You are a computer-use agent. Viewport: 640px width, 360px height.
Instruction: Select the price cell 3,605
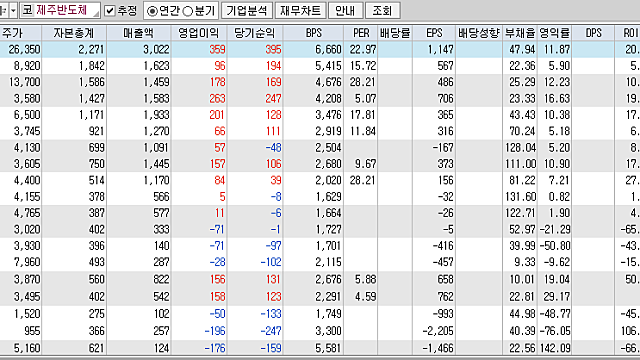(x=27, y=164)
